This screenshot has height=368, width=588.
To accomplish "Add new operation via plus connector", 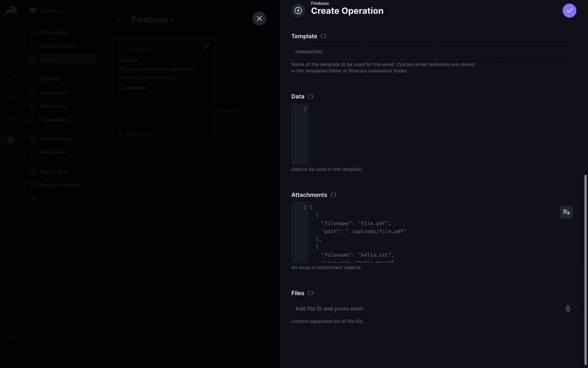I will [x=234, y=111].
